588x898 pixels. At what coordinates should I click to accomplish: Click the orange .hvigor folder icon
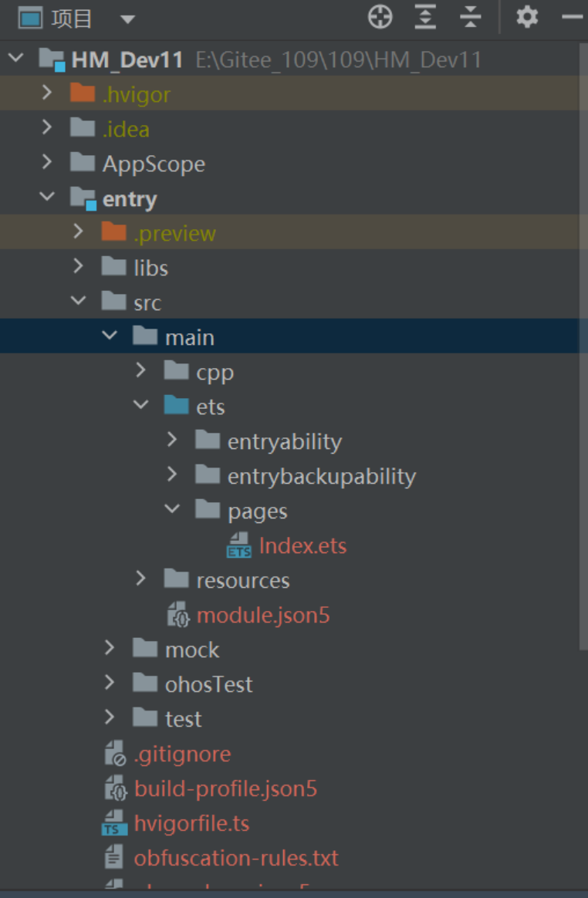(82, 94)
